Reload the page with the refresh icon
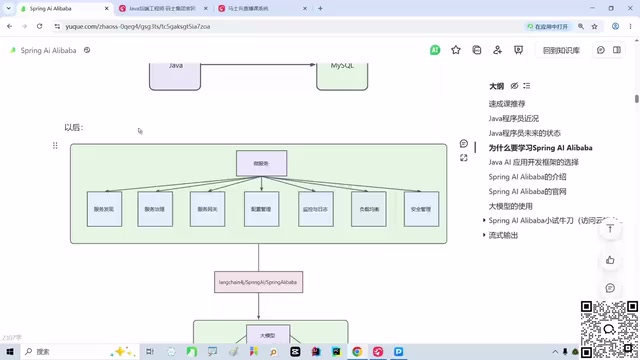The height and width of the screenshot is (360, 640). coord(39,26)
